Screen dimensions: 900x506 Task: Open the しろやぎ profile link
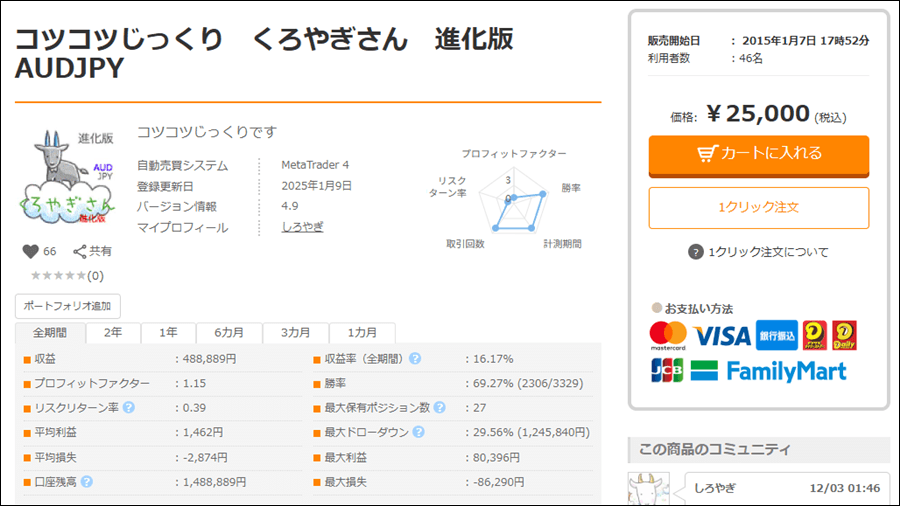point(302,227)
